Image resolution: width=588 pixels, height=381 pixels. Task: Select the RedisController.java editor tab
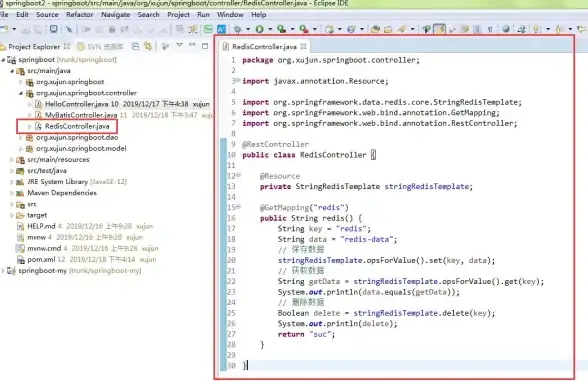(x=264, y=46)
